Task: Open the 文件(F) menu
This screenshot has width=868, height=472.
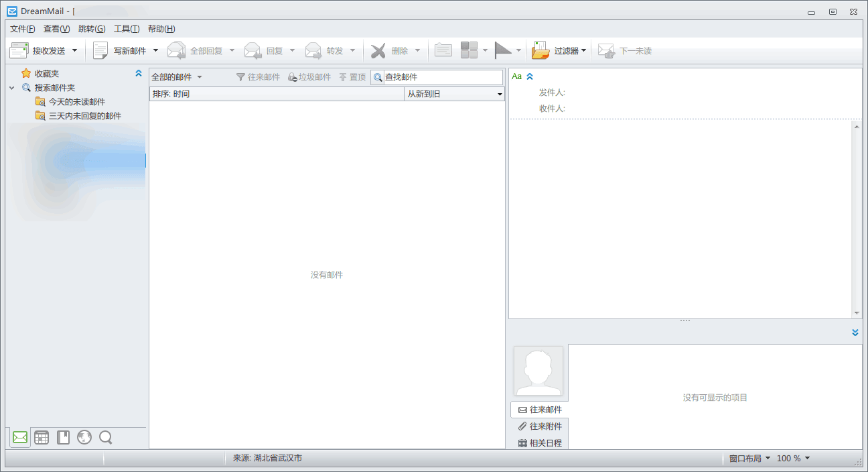Action: 23,29
